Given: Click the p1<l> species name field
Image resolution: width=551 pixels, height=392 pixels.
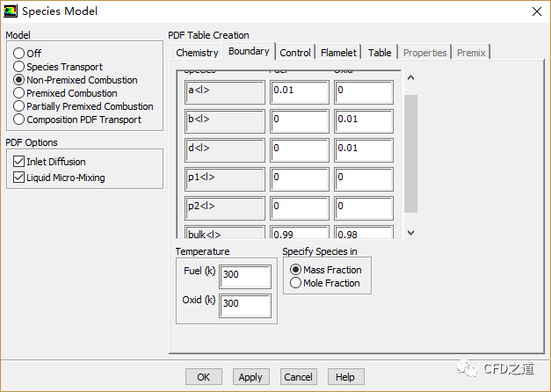Looking at the screenshot, I should 225,179.
